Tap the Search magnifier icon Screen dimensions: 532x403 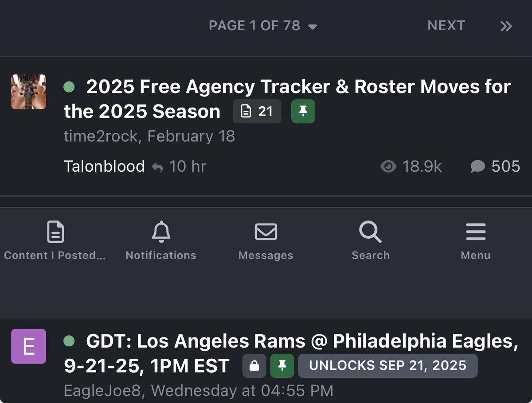370,232
